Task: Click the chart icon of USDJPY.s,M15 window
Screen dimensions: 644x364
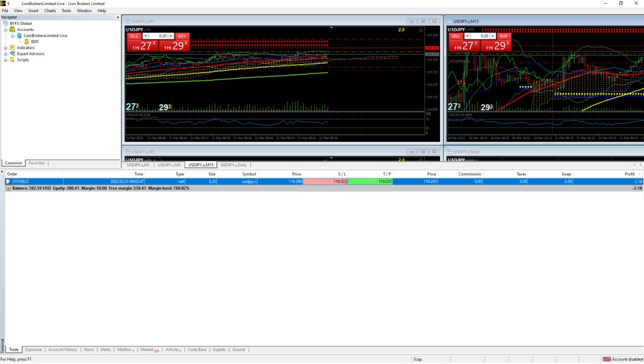Action: point(449,21)
